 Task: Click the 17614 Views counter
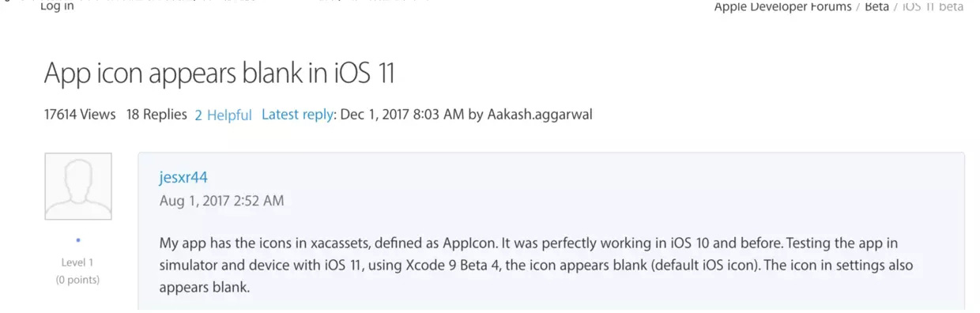click(80, 115)
